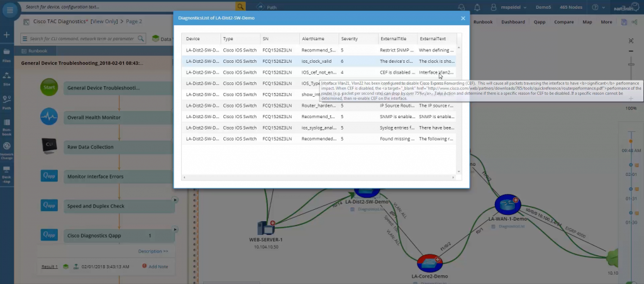Click the CLI search magnifier icon
The width and height of the screenshot is (644, 284).
tap(140, 38)
